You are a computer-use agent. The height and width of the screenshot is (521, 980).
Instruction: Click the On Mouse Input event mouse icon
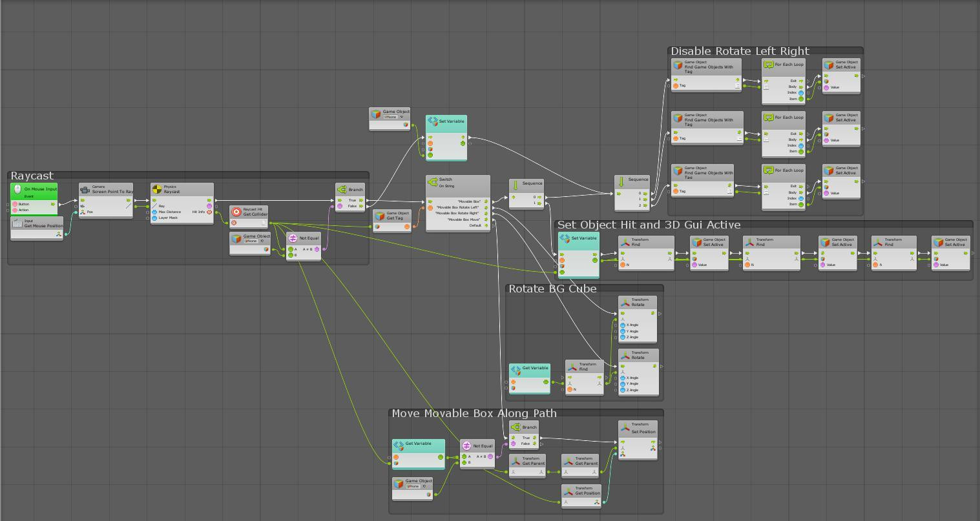[17, 189]
